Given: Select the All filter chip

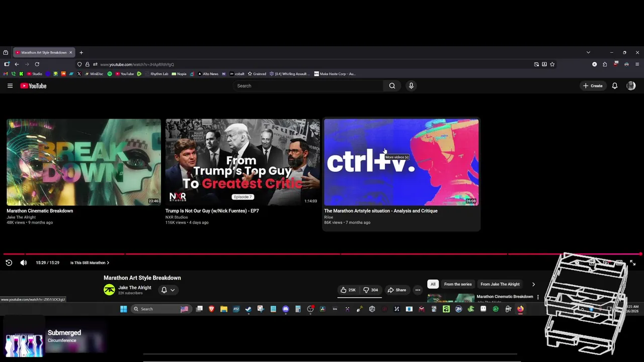Looking at the screenshot, I should click(433, 284).
